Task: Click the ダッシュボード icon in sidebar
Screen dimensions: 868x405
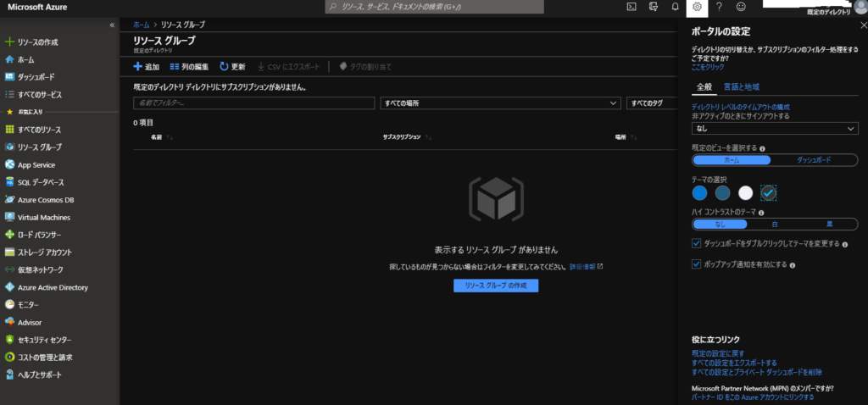Action: click(9, 77)
